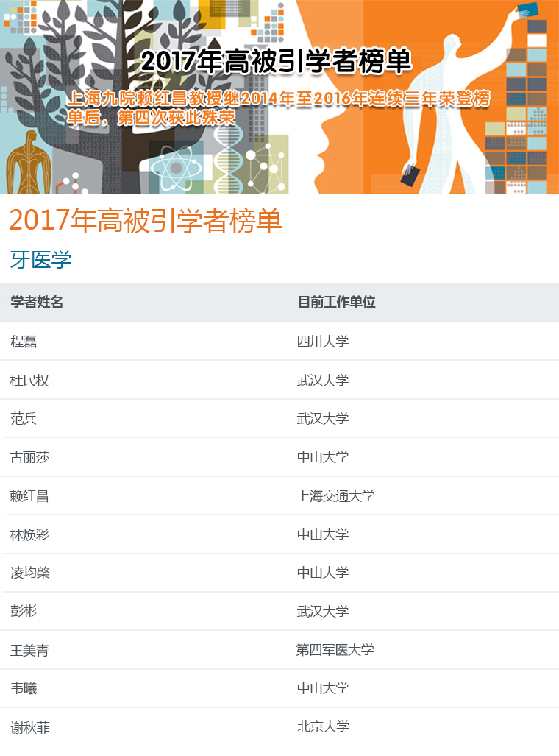Click 中山大学 in 韦曦 row
559x756 pixels.
click(x=323, y=688)
